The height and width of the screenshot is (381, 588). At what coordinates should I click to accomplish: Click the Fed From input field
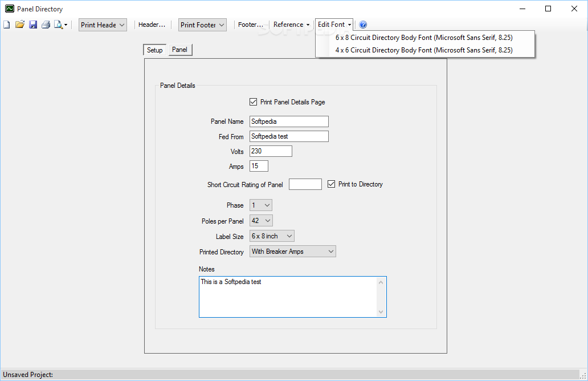(289, 136)
